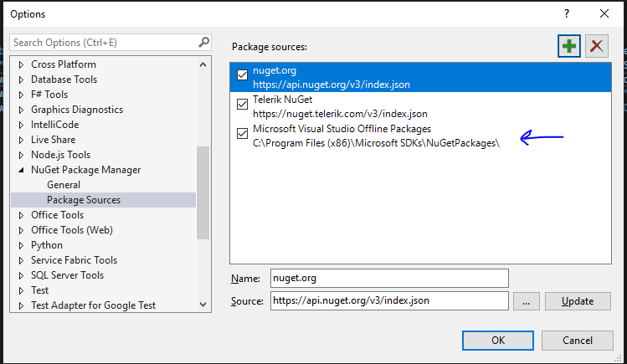Select the Package Sources tree item

coord(84,200)
